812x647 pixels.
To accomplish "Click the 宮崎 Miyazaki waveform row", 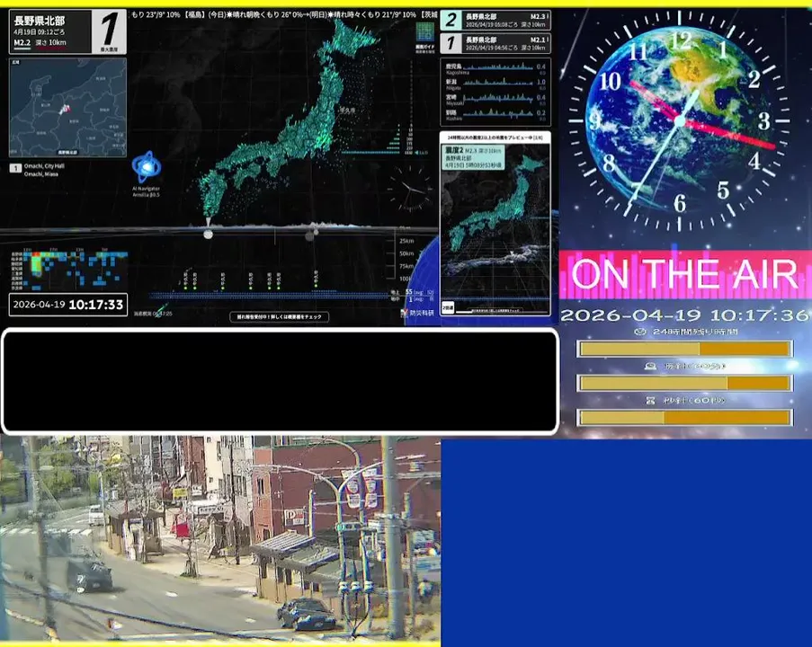I will click(495, 99).
